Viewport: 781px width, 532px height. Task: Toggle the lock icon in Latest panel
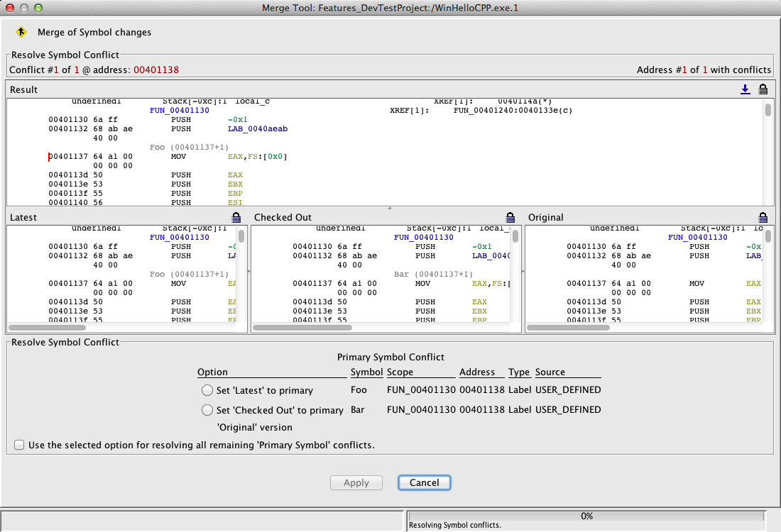coord(236,217)
